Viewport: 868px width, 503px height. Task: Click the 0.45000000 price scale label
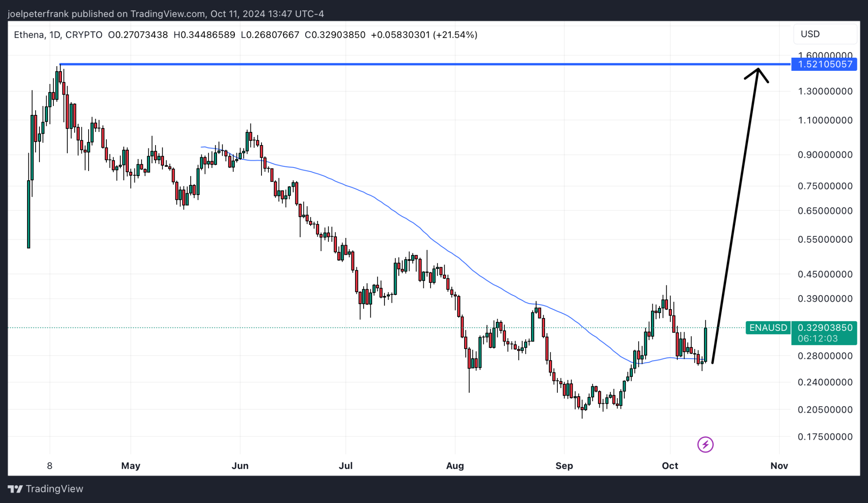pos(825,274)
